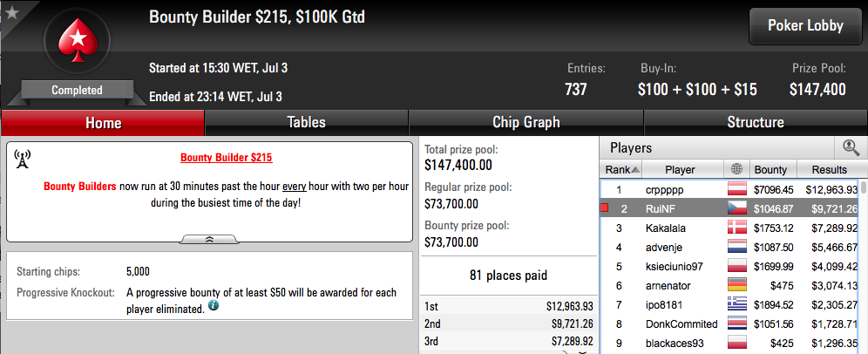Open the player search magnifier icon

pos(851,147)
